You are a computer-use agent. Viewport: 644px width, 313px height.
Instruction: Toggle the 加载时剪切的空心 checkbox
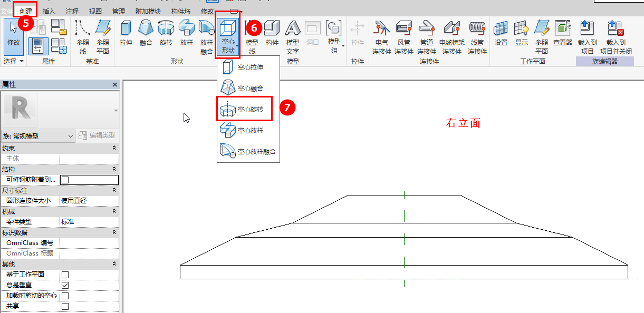point(65,296)
